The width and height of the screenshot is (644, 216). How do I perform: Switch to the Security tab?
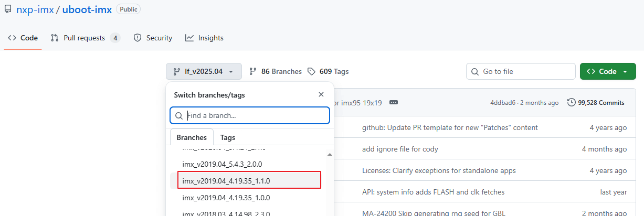153,38
